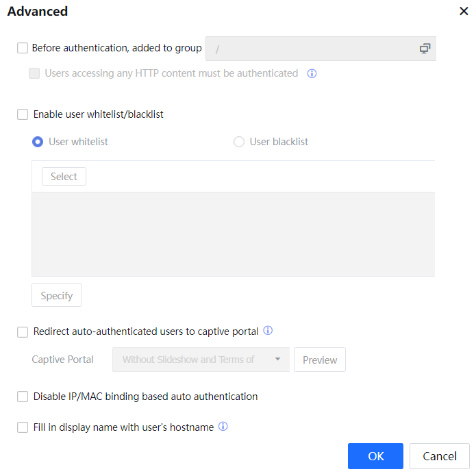
Task: Click Preview next to Captive Portal
Action: click(319, 360)
